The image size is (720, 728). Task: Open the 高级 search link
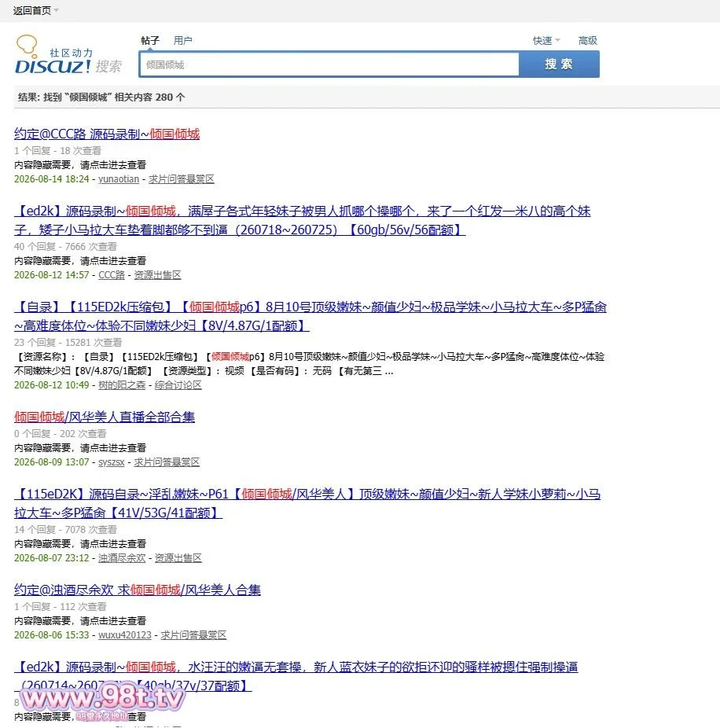pos(587,41)
